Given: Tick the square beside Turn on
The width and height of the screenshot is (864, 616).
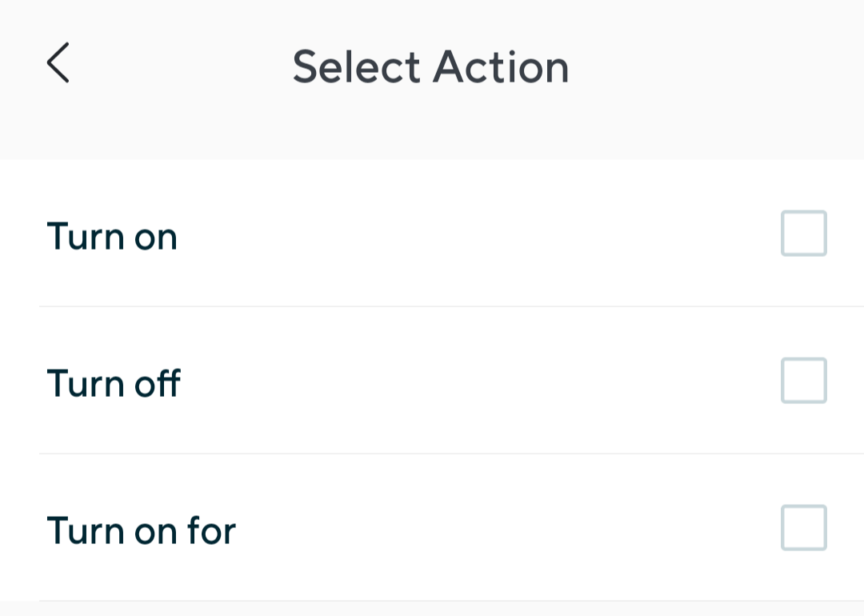Looking at the screenshot, I should [803, 234].
